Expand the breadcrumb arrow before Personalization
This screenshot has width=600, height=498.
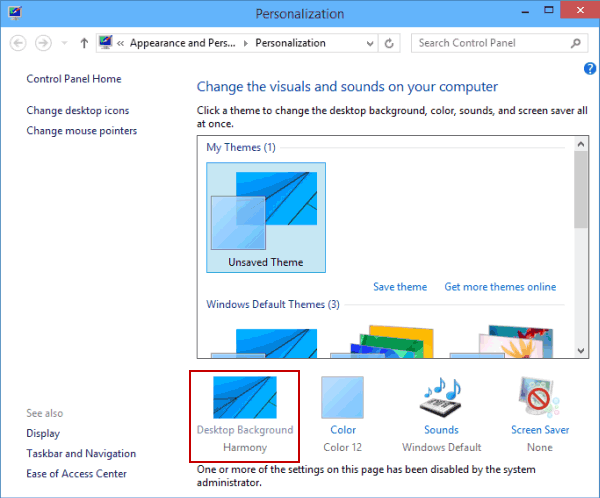[246, 43]
